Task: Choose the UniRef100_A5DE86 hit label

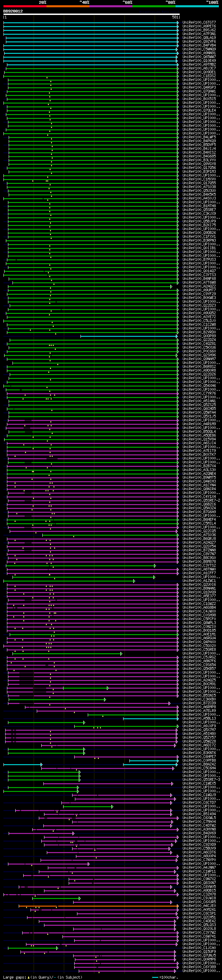Action: click(x=199, y=435)
